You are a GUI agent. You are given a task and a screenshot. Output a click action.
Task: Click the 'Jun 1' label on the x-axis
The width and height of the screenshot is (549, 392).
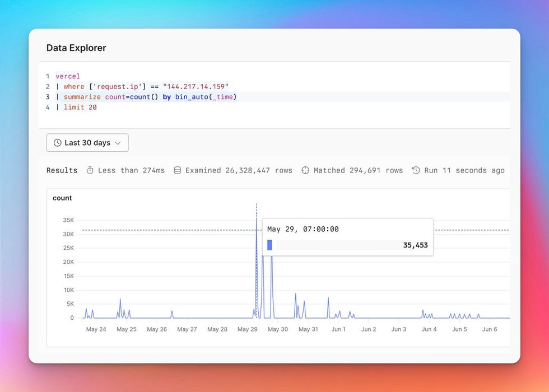(338, 329)
